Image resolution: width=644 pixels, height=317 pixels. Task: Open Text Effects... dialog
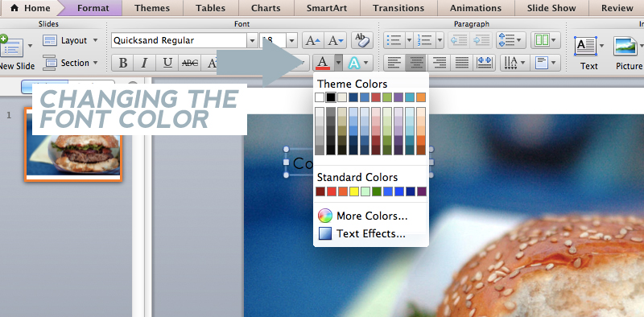pos(371,233)
